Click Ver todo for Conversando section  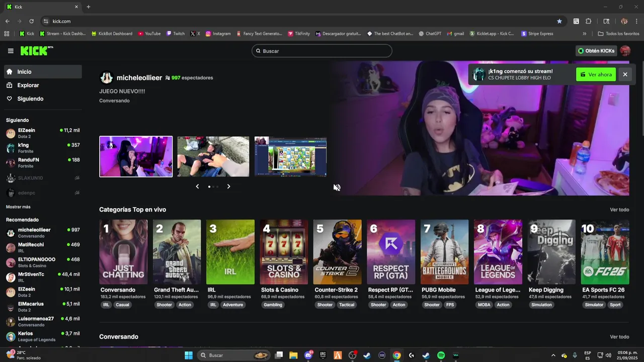click(x=619, y=337)
